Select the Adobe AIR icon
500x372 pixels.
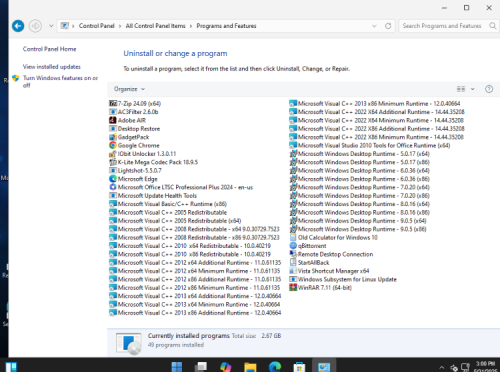click(x=113, y=120)
